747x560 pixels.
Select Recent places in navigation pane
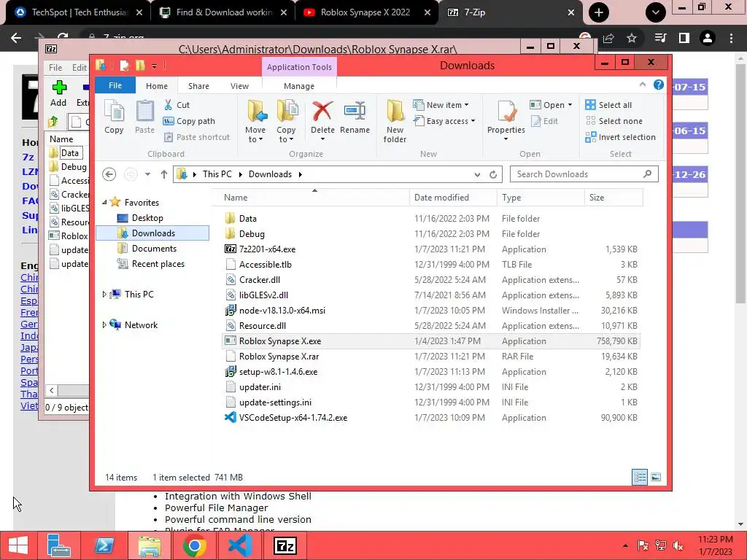[158, 264]
